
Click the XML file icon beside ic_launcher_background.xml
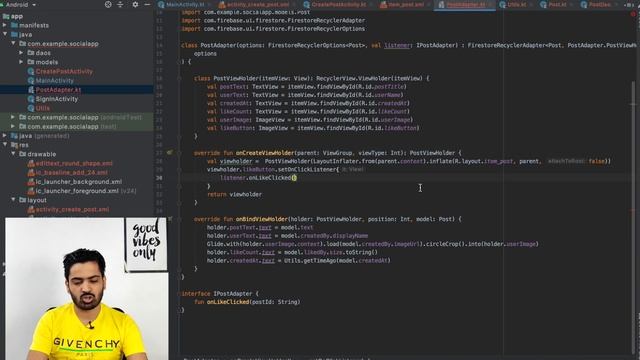tap(31, 182)
